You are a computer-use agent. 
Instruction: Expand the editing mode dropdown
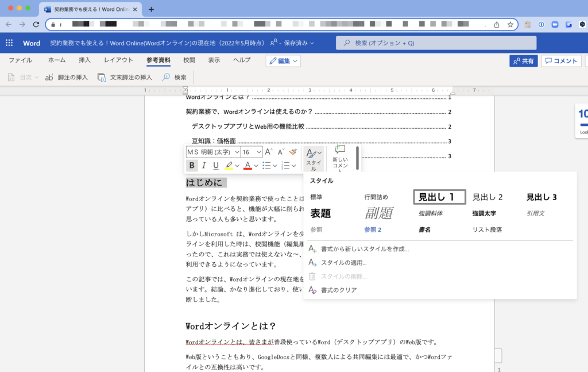[283, 61]
